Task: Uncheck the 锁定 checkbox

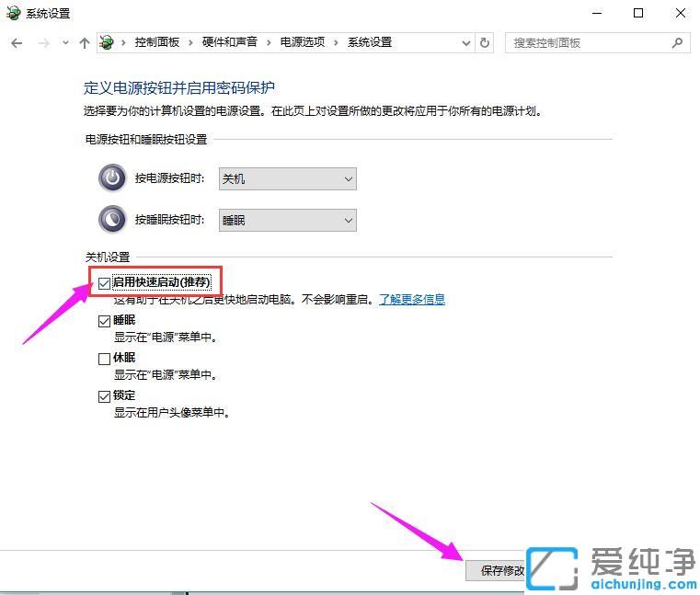Action: click(x=105, y=396)
